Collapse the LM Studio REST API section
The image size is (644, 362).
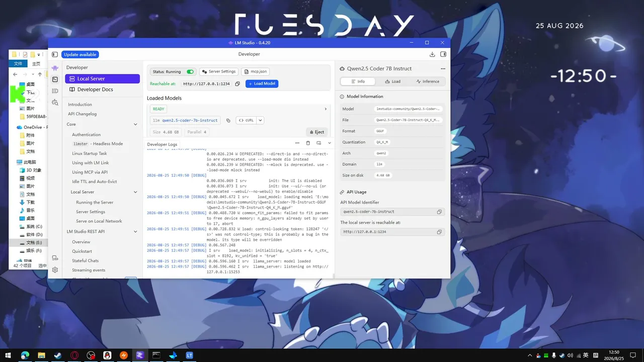click(135, 232)
